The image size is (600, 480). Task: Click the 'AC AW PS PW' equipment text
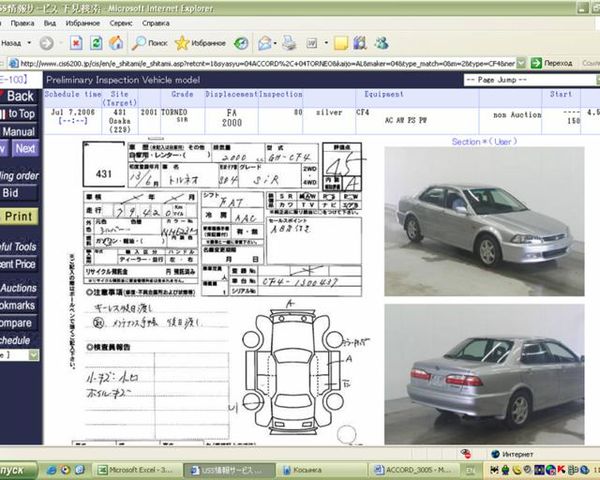click(x=406, y=120)
